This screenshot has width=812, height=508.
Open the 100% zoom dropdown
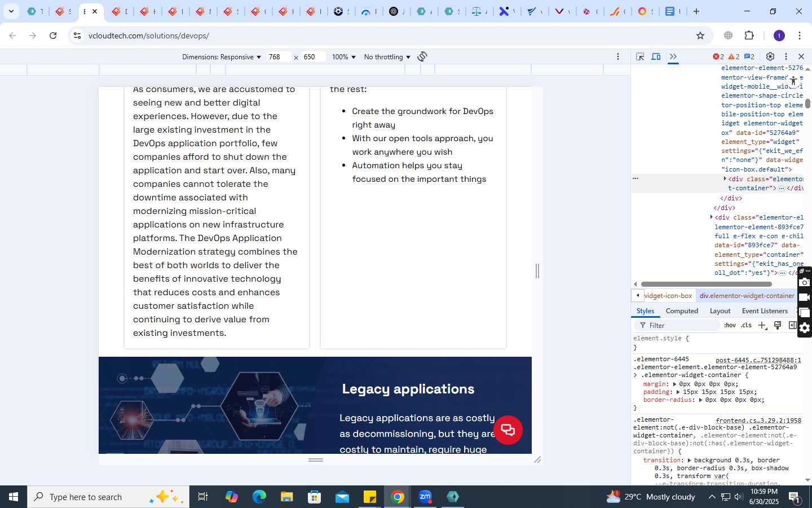coord(344,57)
